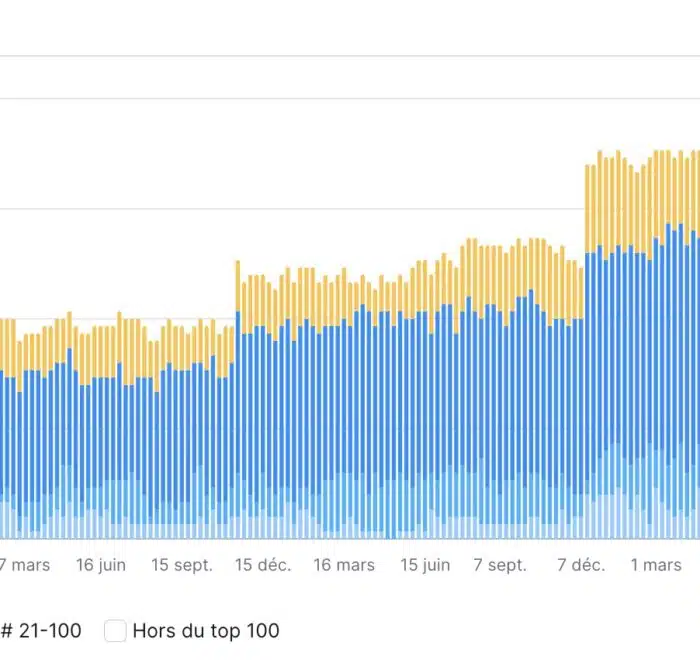
Task: Click yellow bar segment above '15 déc.'
Action: coord(262,300)
